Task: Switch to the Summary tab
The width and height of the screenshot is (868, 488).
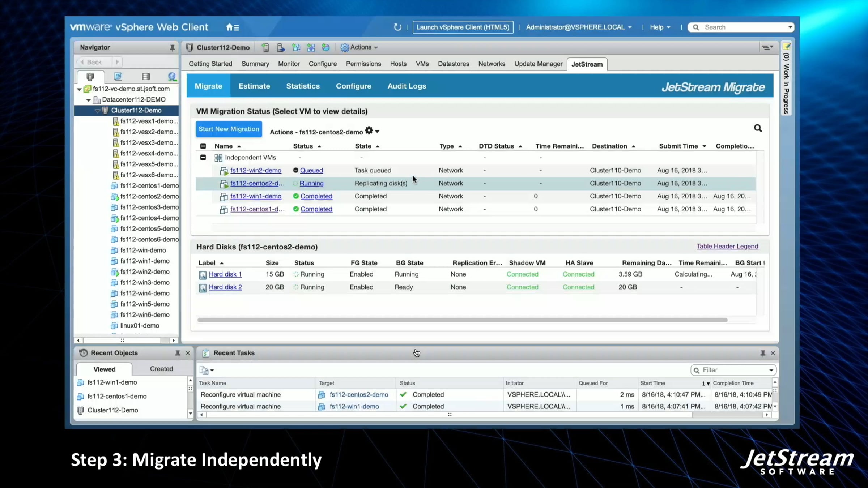Action: (x=255, y=64)
